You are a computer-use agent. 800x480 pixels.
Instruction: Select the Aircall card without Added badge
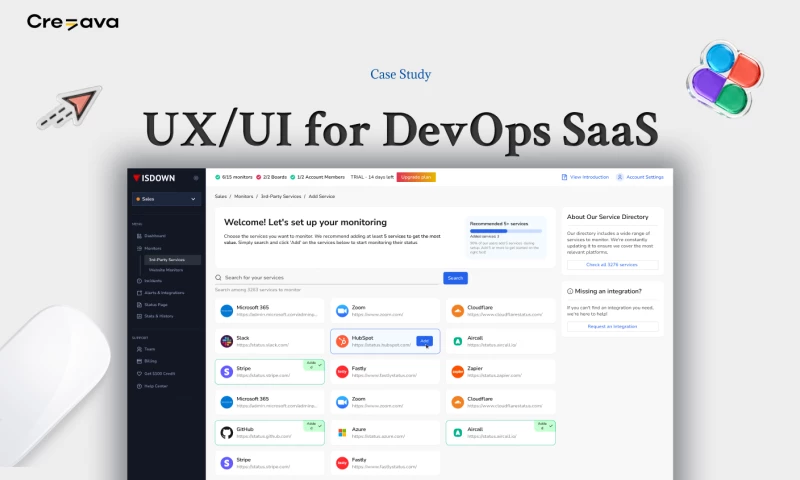point(501,341)
